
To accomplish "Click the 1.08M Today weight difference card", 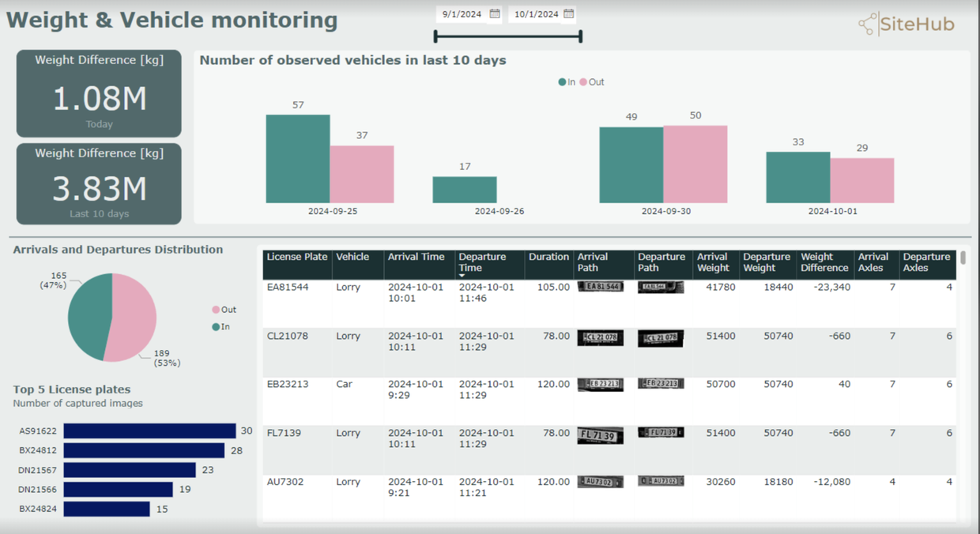I will [x=99, y=94].
